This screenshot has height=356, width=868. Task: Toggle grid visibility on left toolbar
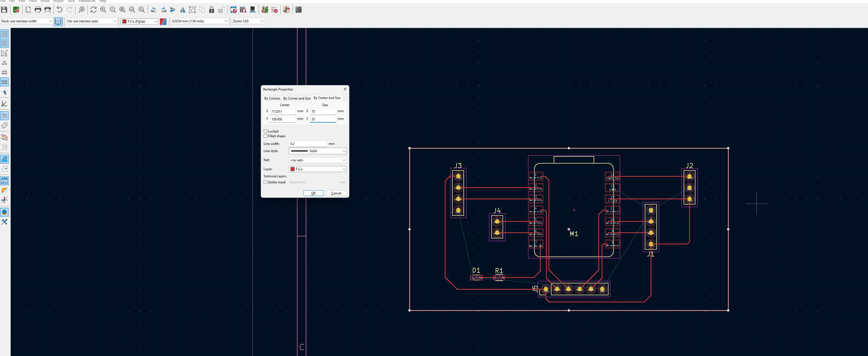click(4, 34)
